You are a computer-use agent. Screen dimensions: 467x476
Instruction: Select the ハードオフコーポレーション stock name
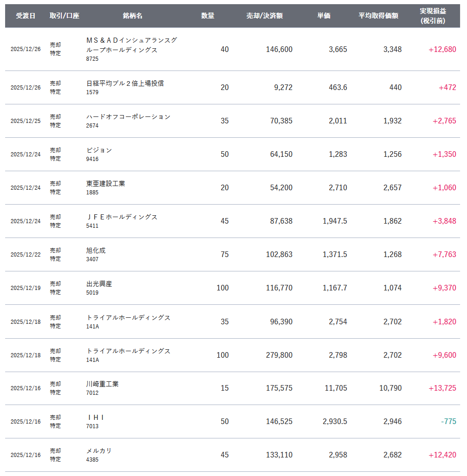(x=128, y=117)
